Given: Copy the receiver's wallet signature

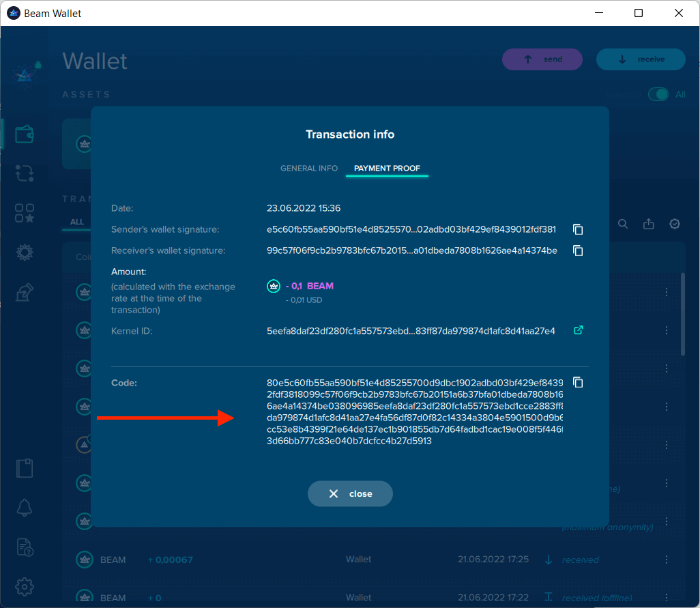Looking at the screenshot, I should [x=578, y=250].
